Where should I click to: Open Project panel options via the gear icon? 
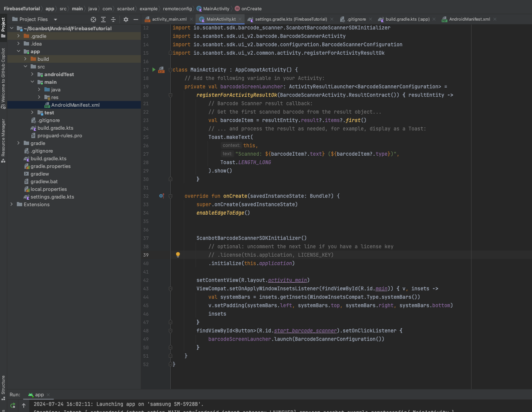(125, 19)
